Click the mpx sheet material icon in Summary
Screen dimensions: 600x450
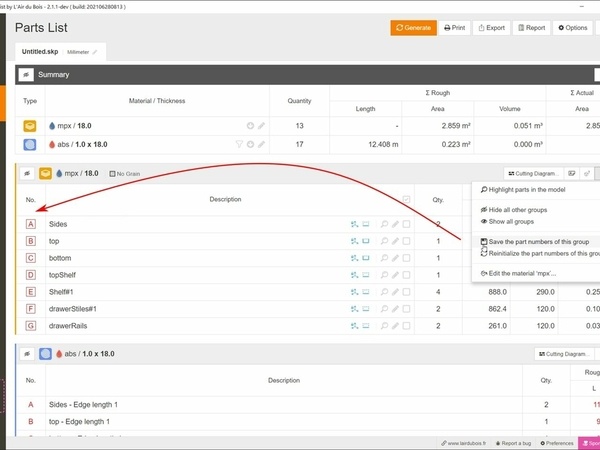[x=30, y=126]
